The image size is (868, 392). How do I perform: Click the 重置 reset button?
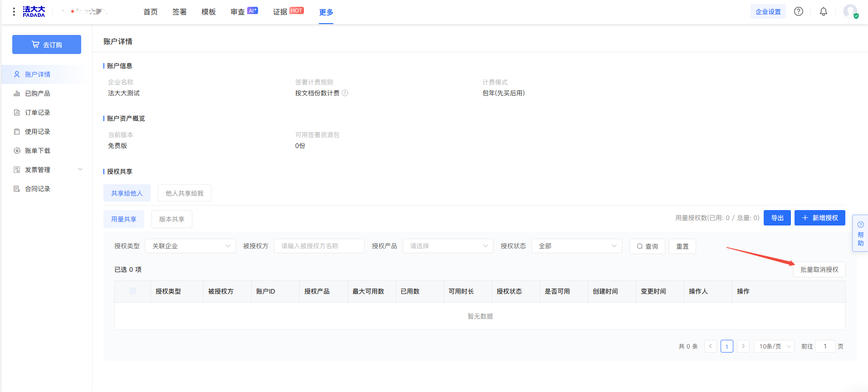[683, 246]
